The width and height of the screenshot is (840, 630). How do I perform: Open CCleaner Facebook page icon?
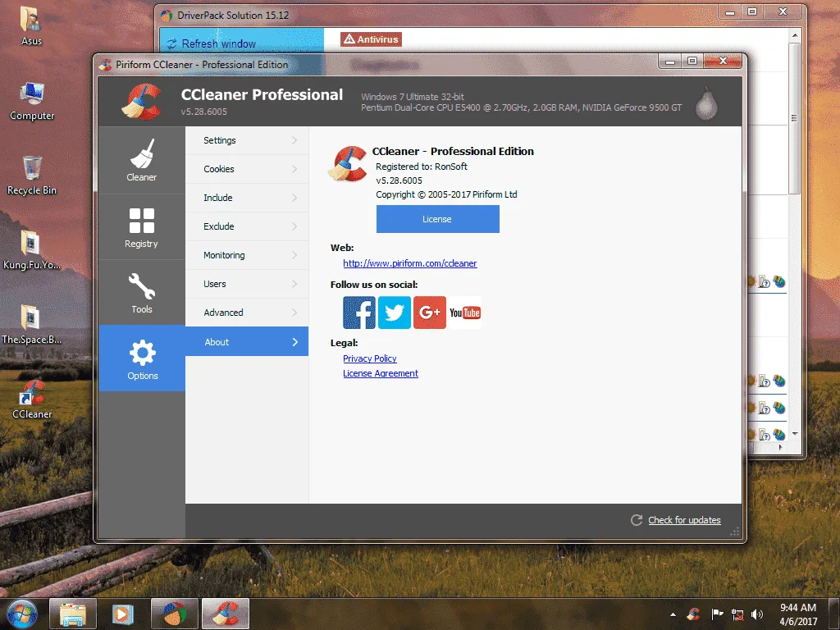click(x=359, y=313)
